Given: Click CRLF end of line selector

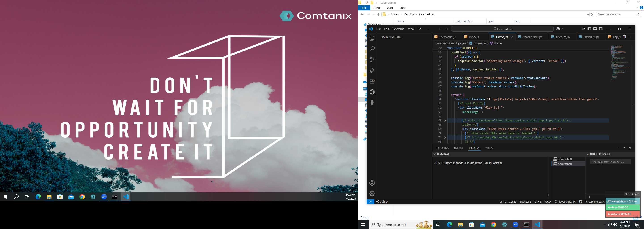Looking at the screenshot, I should point(548,201).
